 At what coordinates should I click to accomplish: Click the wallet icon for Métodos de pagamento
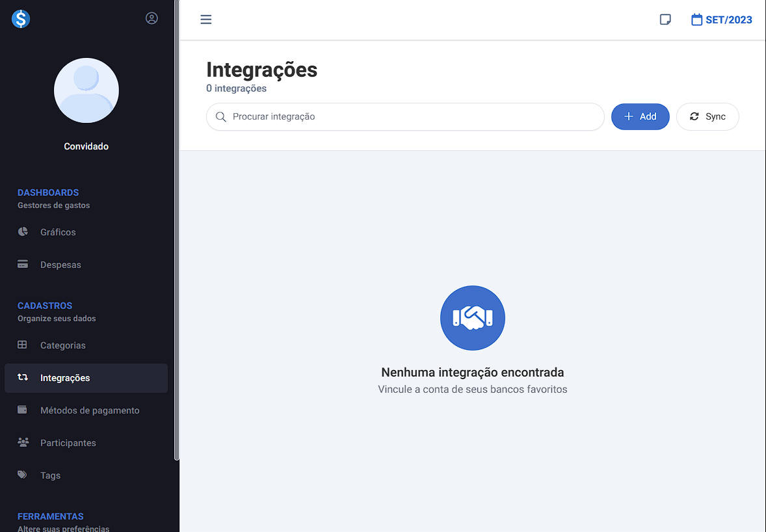[x=23, y=410]
